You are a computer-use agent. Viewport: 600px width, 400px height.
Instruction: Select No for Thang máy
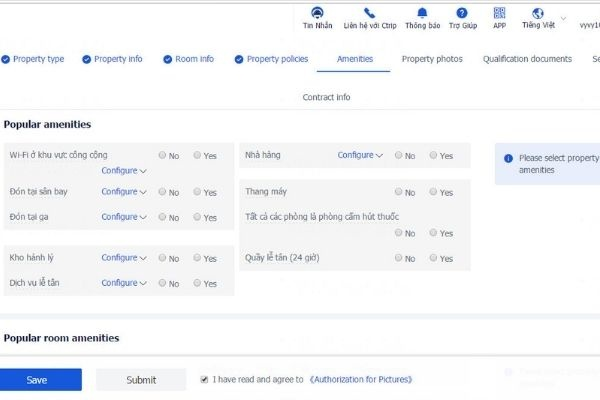pyautogui.click(x=398, y=191)
